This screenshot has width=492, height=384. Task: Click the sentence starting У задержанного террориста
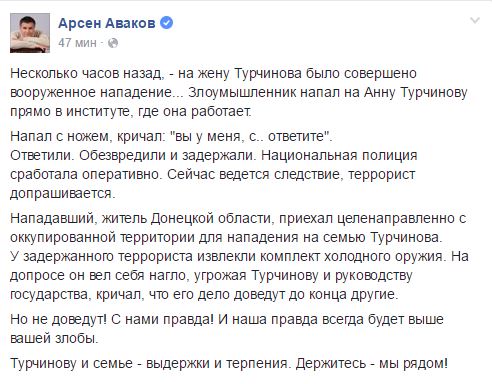tap(227, 256)
